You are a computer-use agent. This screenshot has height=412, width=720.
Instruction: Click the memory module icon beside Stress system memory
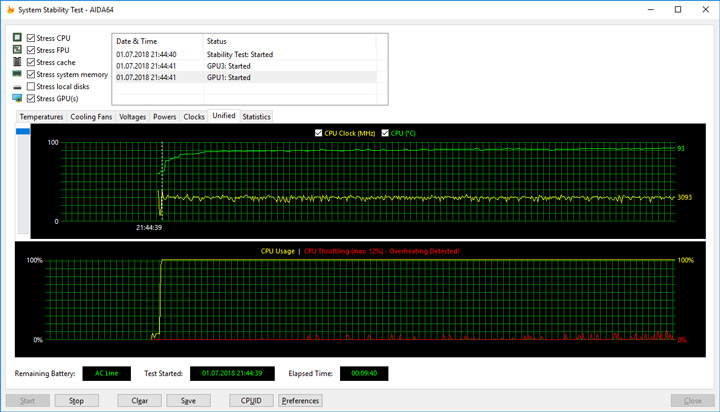pyautogui.click(x=17, y=73)
